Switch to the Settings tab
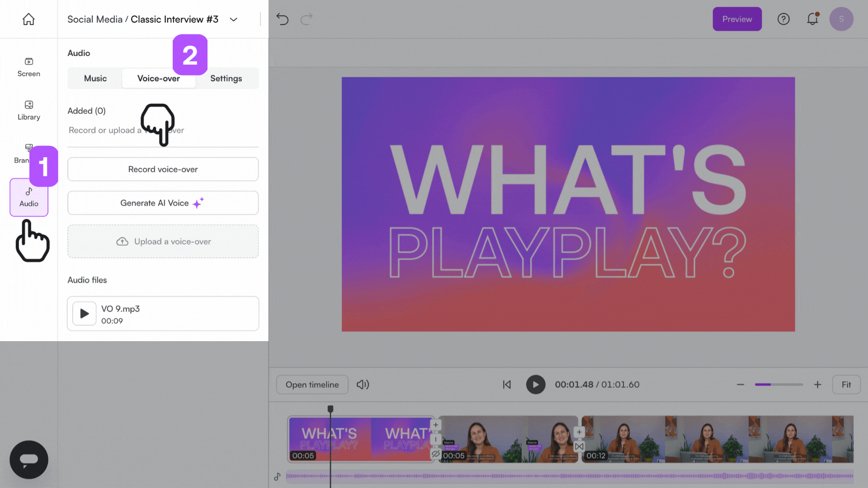The height and width of the screenshot is (488, 868). coord(226,78)
